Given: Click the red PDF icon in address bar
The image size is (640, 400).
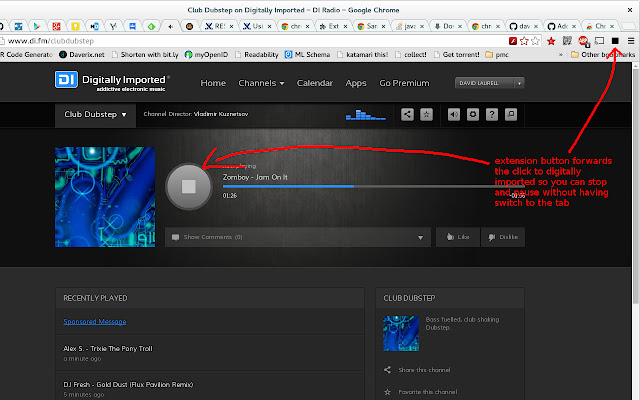Looking at the screenshot, I should pyautogui.click(x=513, y=41).
